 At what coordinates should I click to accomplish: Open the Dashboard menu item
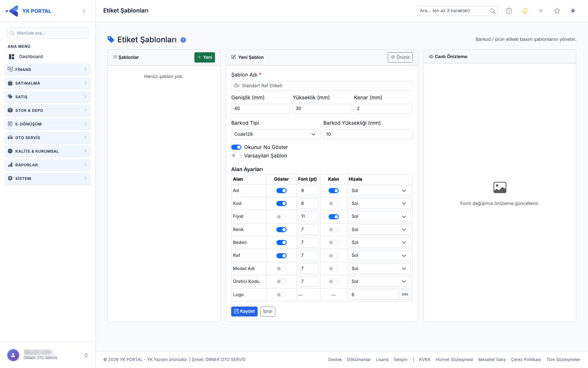coord(48,57)
